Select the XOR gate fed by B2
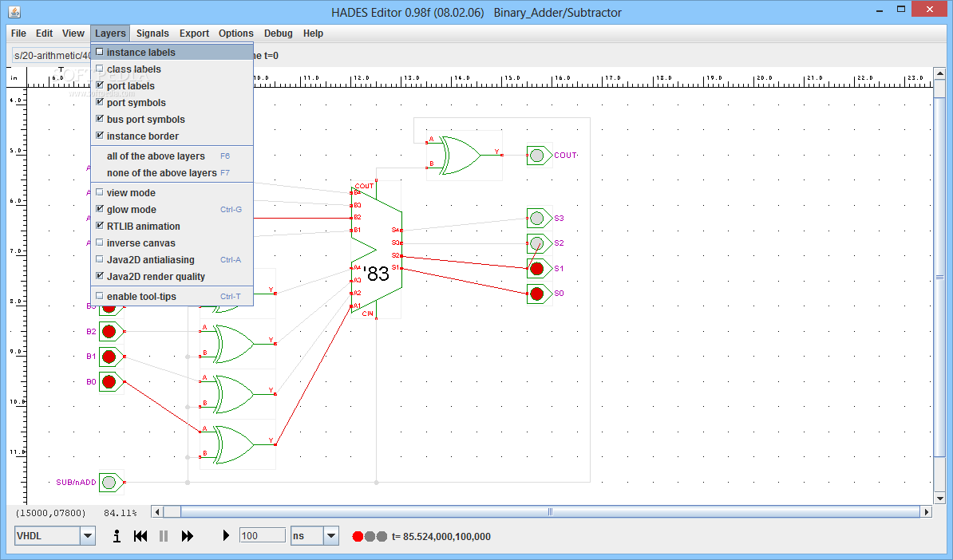Viewport: 953px width, 560px height. [237, 344]
